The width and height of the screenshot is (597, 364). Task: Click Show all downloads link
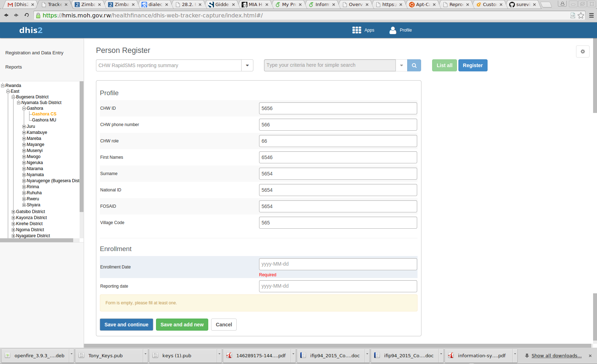pyautogui.click(x=556, y=355)
